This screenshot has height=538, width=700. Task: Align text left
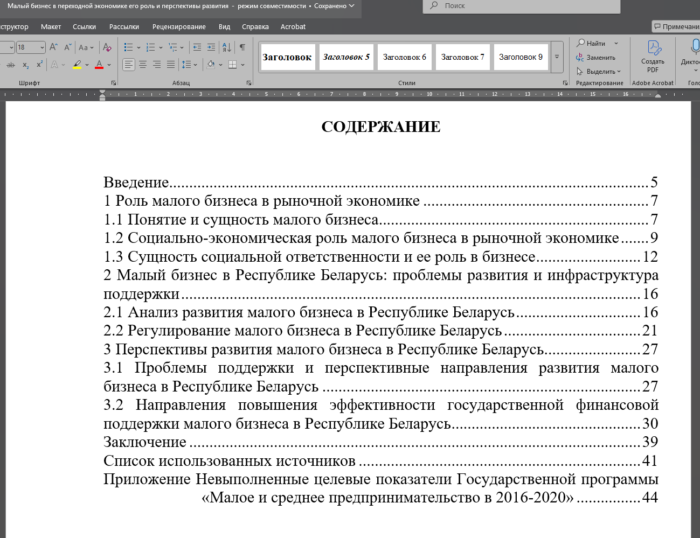(128, 65)
